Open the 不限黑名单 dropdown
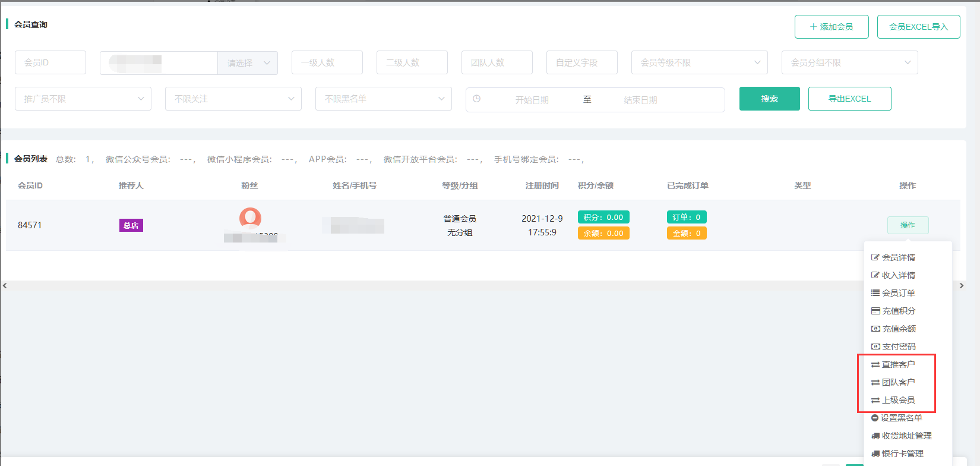The width and height of the screenshot is (980, 466). pos(383,99)
